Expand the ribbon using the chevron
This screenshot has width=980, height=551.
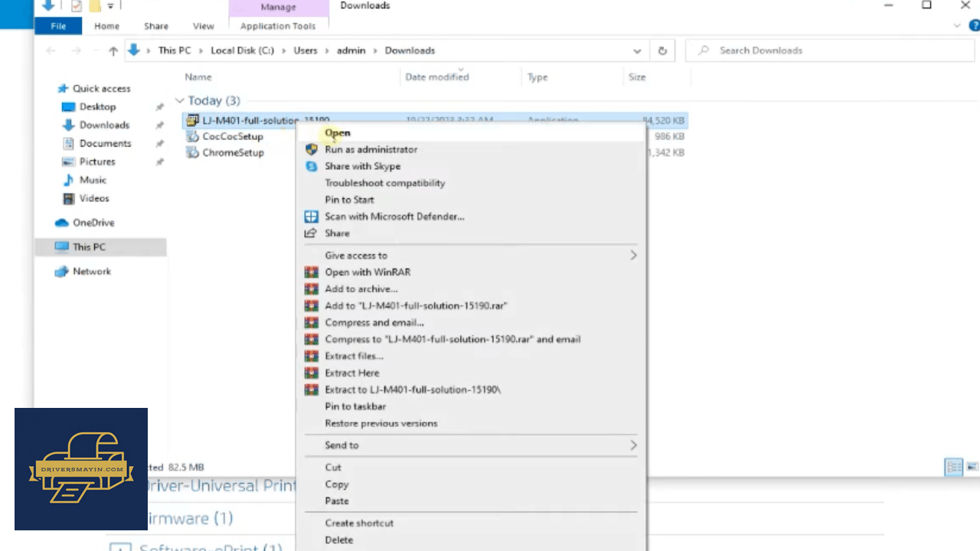(959, 25)
